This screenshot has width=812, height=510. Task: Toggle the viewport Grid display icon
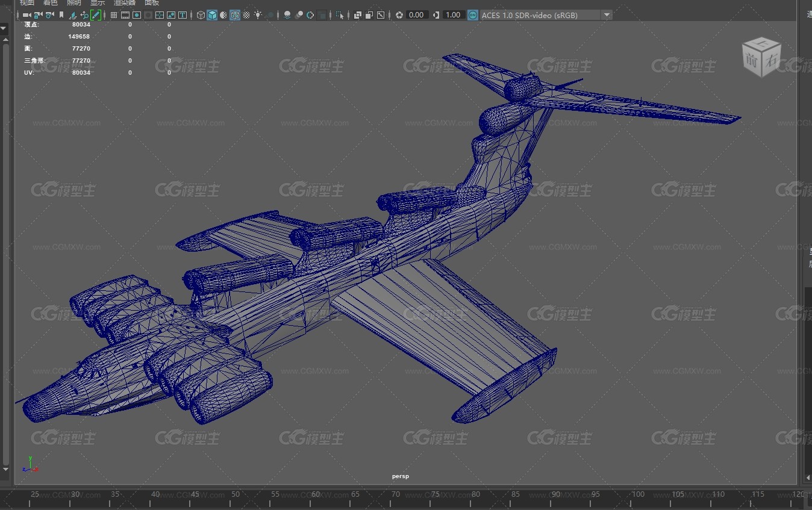[x=114, y=15]
